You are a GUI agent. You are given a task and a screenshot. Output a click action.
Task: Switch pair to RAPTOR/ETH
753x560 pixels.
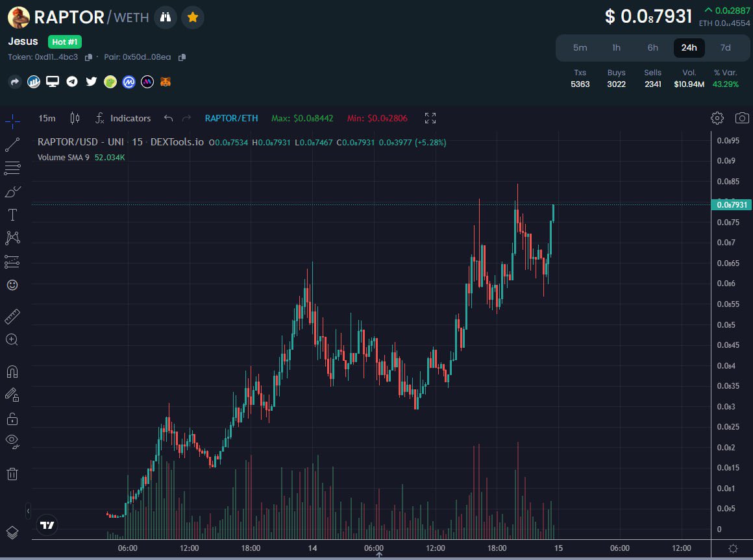tap(232, 118)
